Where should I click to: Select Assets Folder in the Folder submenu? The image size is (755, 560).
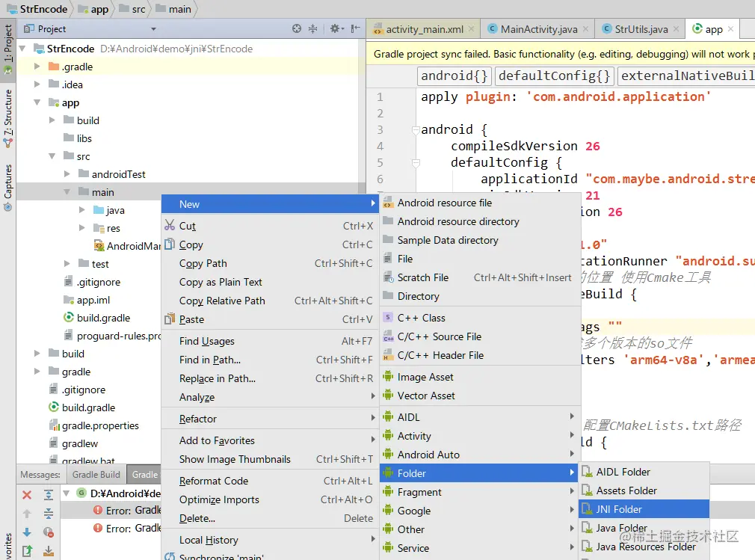tap(644, 490)
